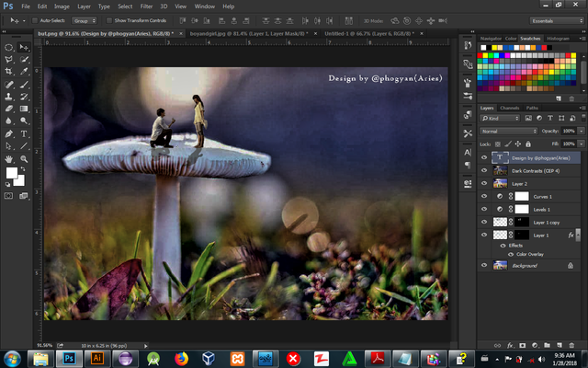Click the foreground color swatch

pos(12,173)
